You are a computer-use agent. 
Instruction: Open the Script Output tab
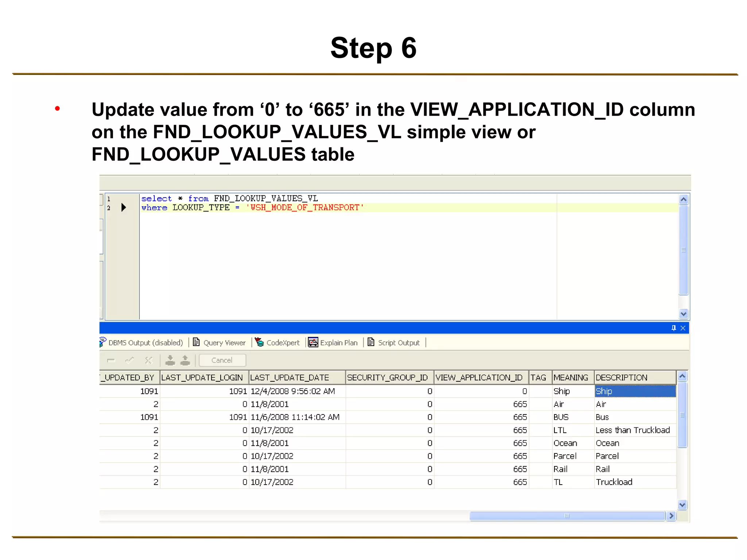click(x=394, y=343)
